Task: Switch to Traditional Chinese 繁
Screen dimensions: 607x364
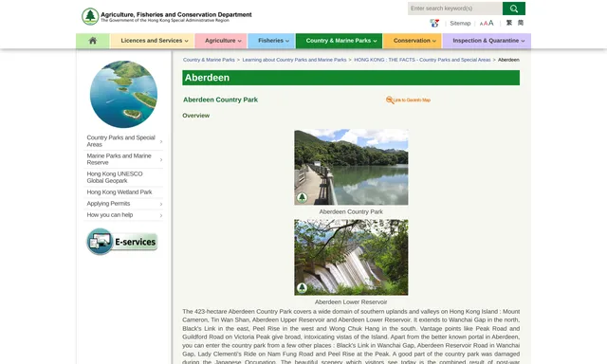Action: click(509, 23)
